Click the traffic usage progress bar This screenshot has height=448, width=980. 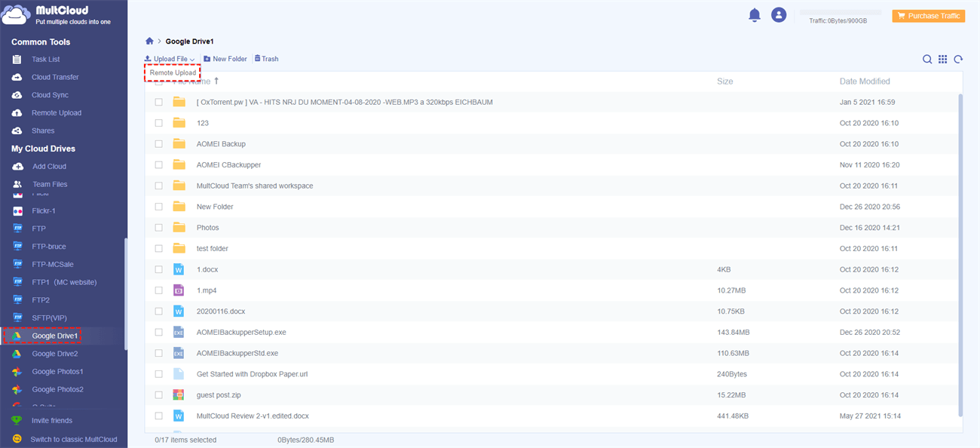tap(841, 12)
